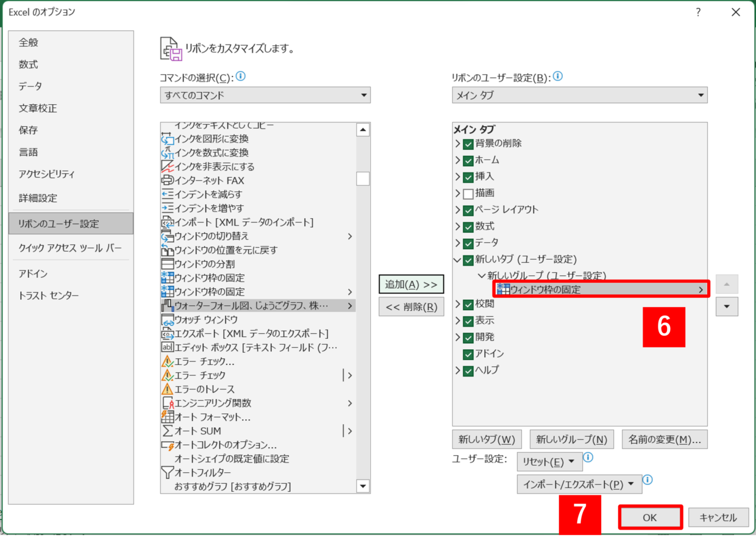The image size is (756, 546).
Task: Toggle the ページ レイアウト tab checkbox
Action: 468,210
